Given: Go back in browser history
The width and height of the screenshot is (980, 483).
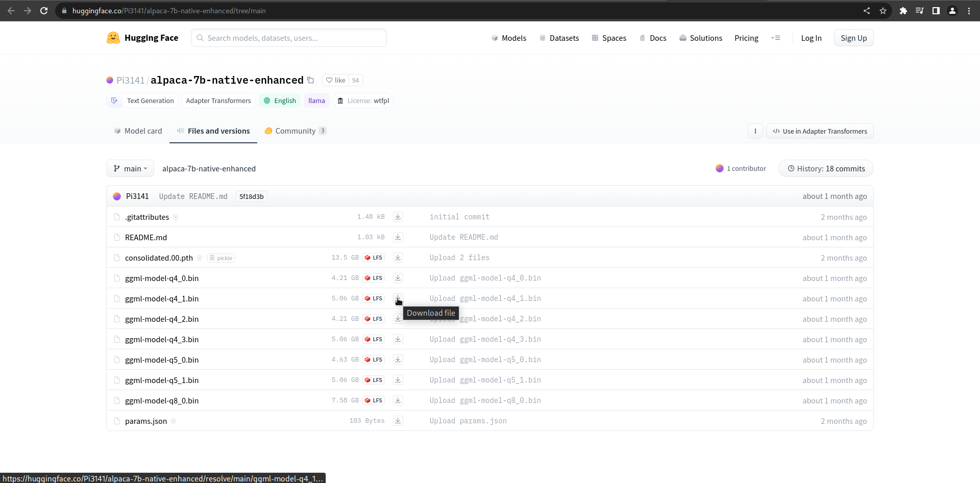Looking at the screenshot, I should [11, 11].
